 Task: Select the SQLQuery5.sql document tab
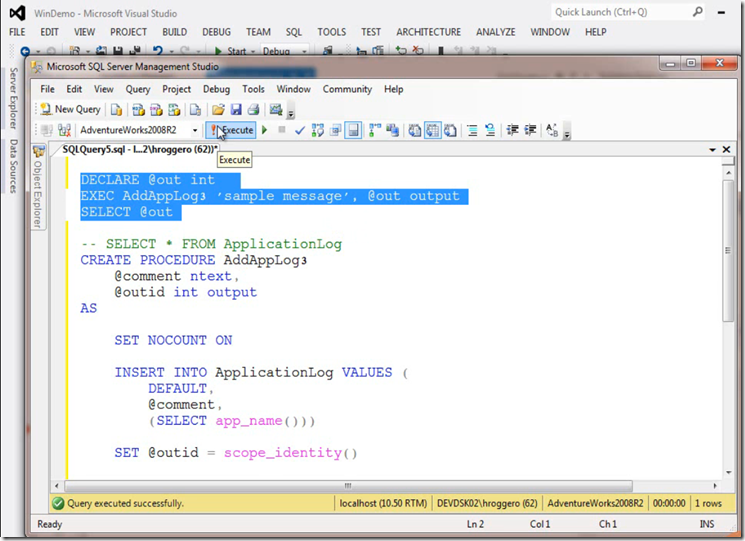(x=139, y=150)
